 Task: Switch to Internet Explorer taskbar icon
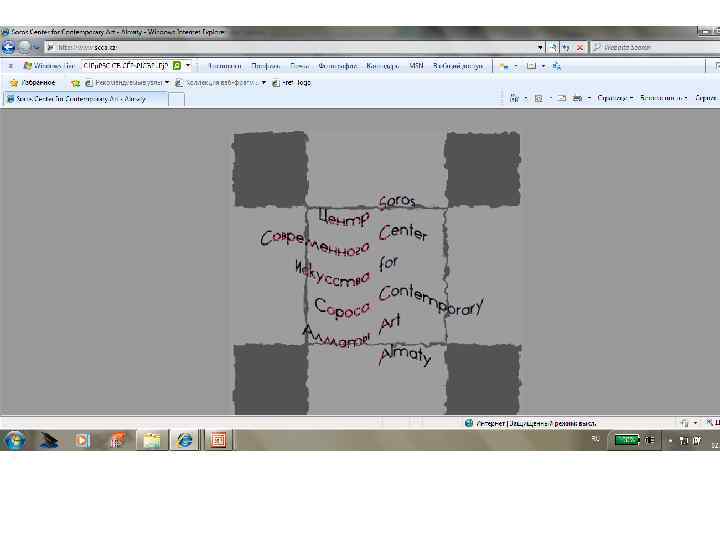[x=185, y=440]
